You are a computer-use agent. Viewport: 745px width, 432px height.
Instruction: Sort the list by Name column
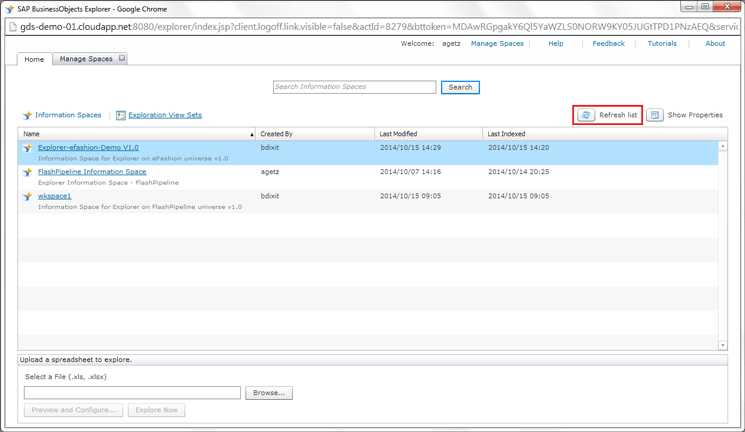pos(135,134)
